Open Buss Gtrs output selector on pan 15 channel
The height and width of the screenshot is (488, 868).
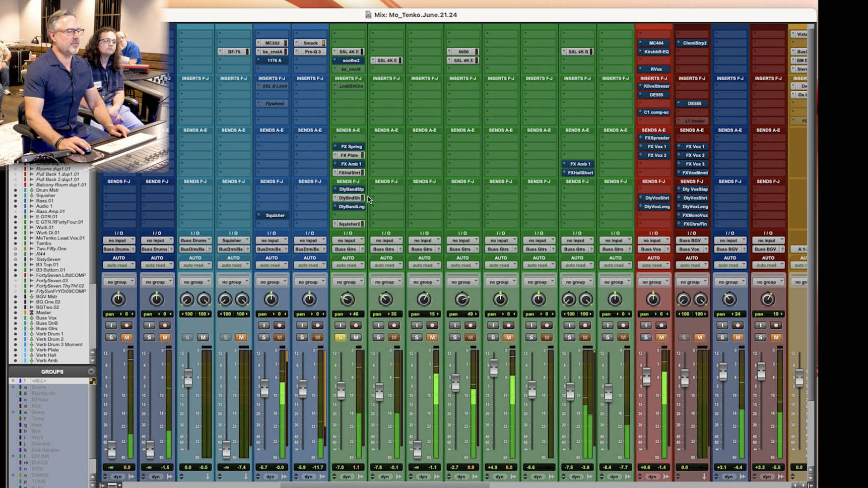click(424, 249)
